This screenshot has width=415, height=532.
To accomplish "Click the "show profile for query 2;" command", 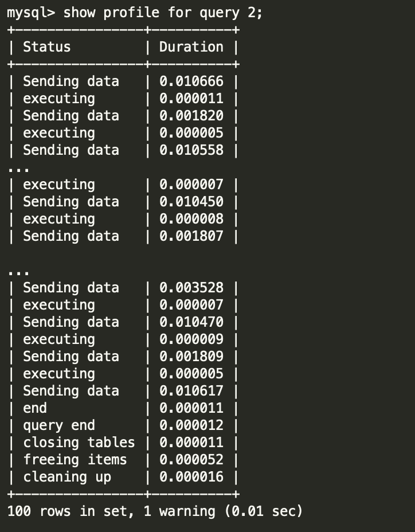I will [163, 13].
